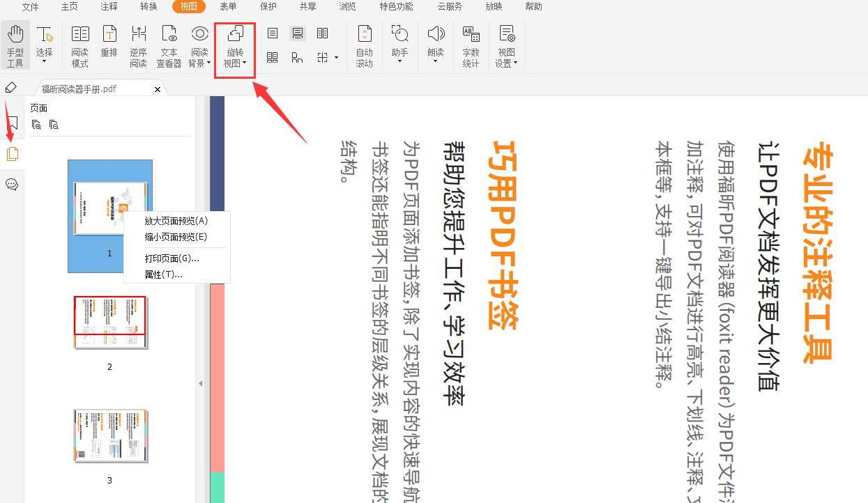
Task: Select the Hand tool (手型工具)
Action: (15, 45)
